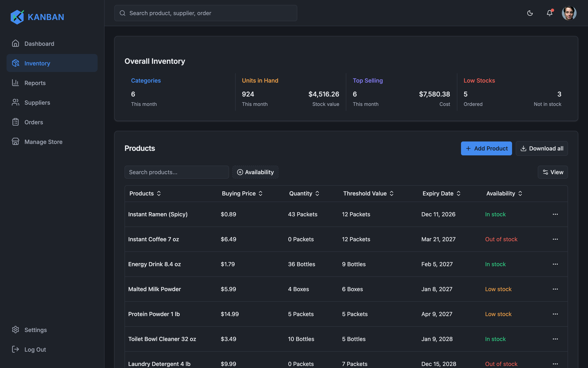Open notifications bell icon
The height and width of the screenshot is (368, 588).
point(550,13)
